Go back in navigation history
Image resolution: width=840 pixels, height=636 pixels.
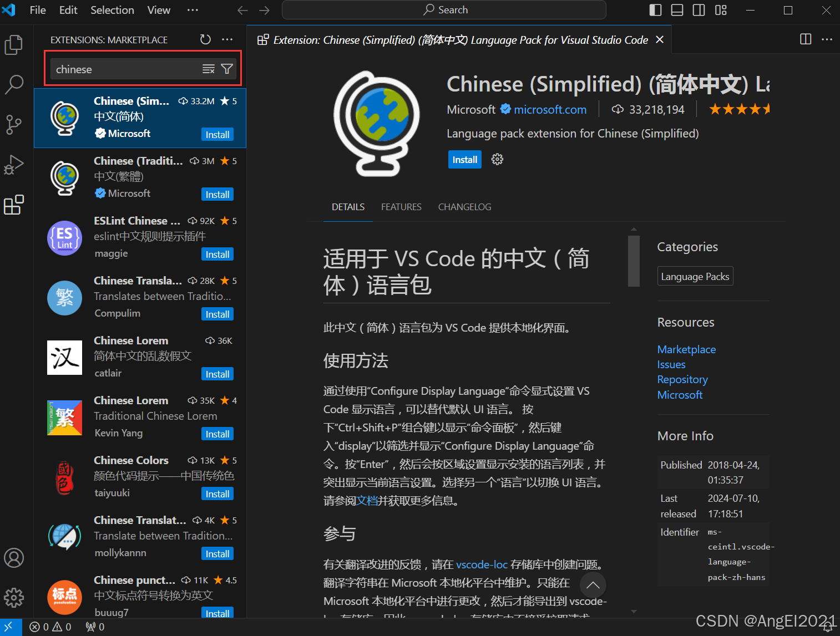242,10
